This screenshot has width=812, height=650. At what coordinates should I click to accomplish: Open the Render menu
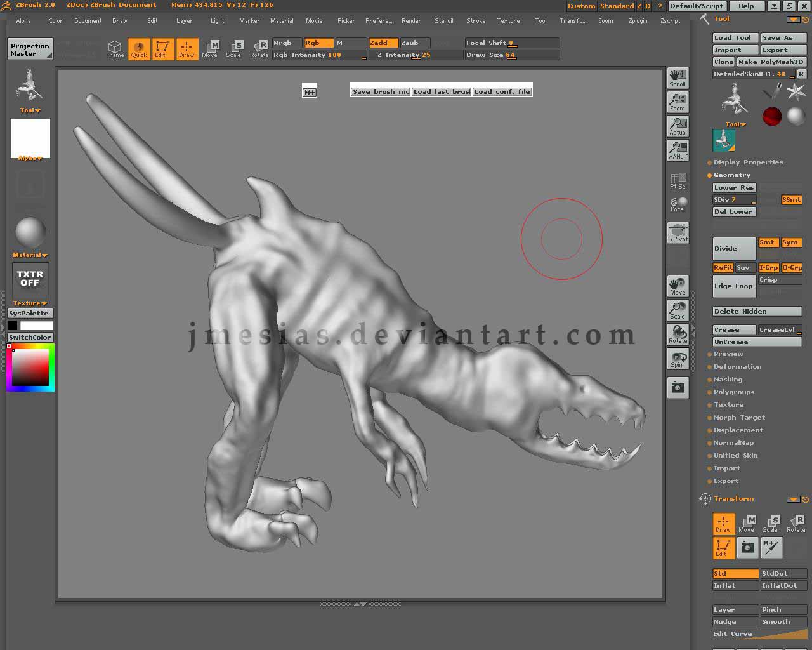[411, 20]
